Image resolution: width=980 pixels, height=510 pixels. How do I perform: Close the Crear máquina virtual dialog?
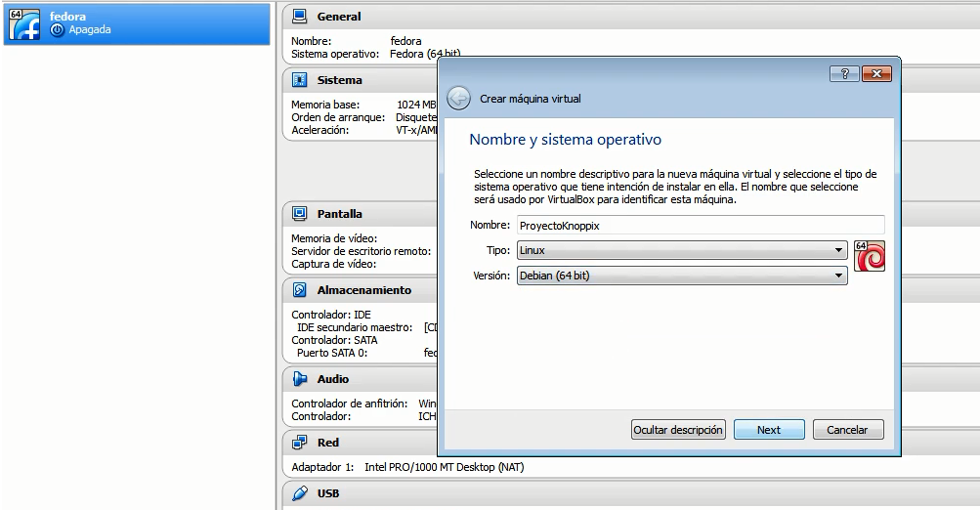coord(876,73)
